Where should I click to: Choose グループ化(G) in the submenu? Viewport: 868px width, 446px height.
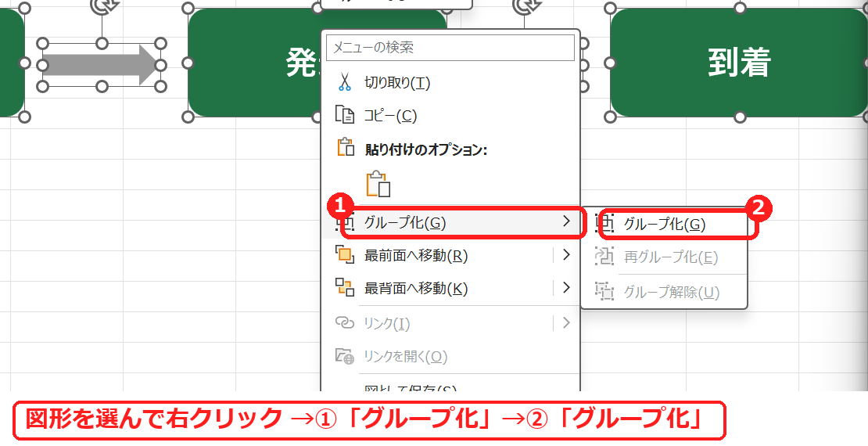(x=664, y=224)
